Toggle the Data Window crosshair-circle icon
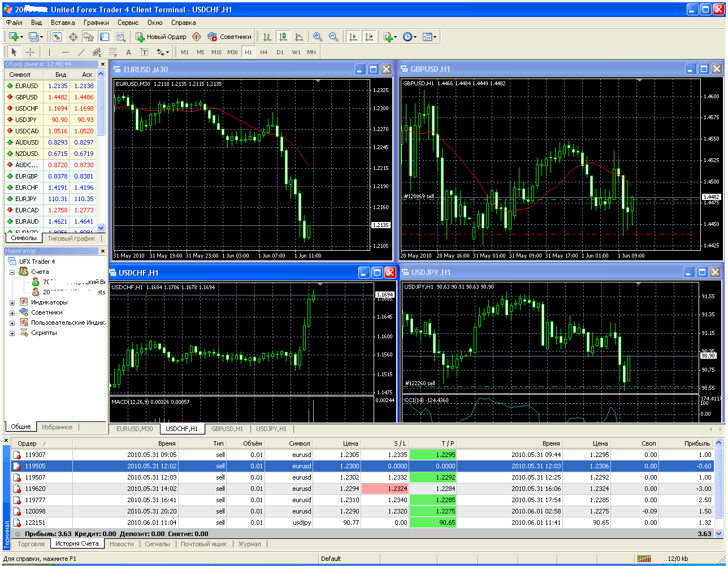 click(73, 37)
